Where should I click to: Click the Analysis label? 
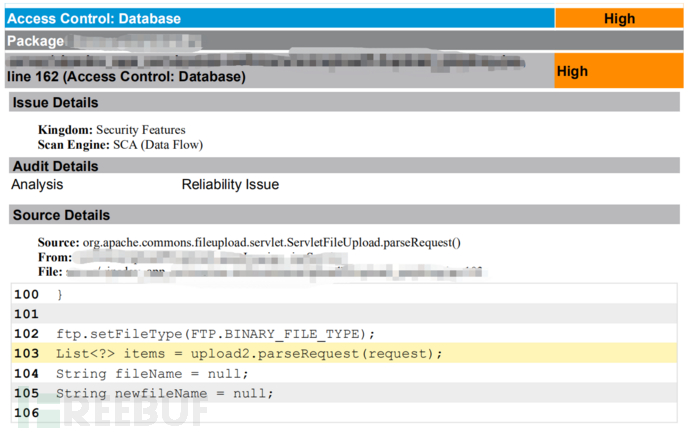(x=37, y=185)
